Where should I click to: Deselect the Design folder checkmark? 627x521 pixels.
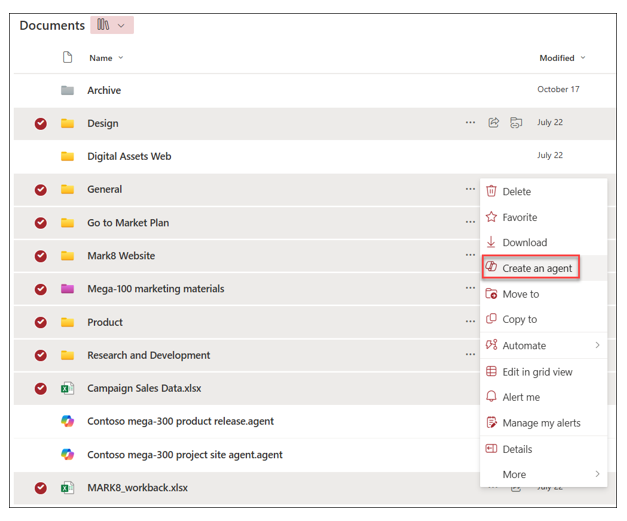click(x=40, y=124)
